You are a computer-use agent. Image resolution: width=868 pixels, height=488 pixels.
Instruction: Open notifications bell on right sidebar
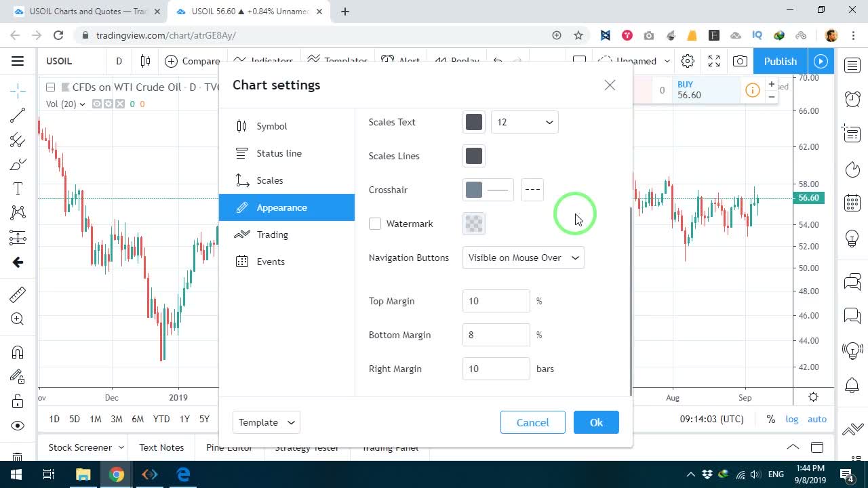point(852,386)
